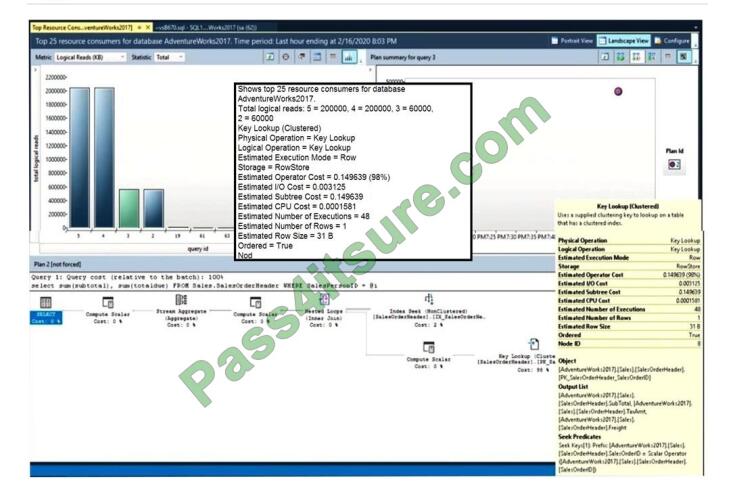Track the selected query icon
Image resolution: width=737 pixels, height=491 pixels.
286,57
